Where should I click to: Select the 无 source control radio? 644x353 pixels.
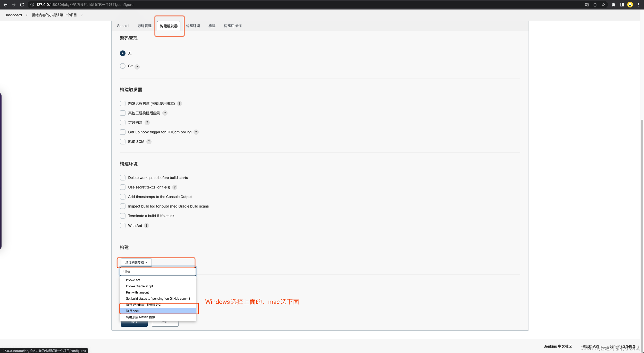point(123,53)
